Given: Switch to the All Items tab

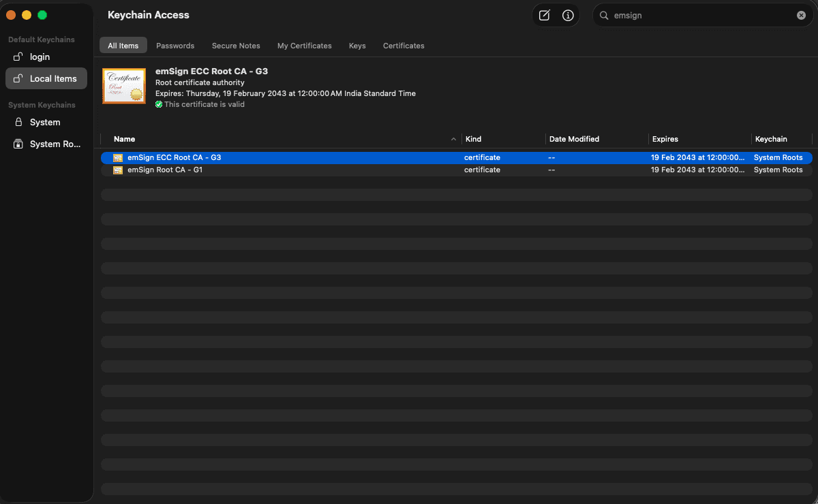Looking at the screenshot, I should (x=123, y=46).
